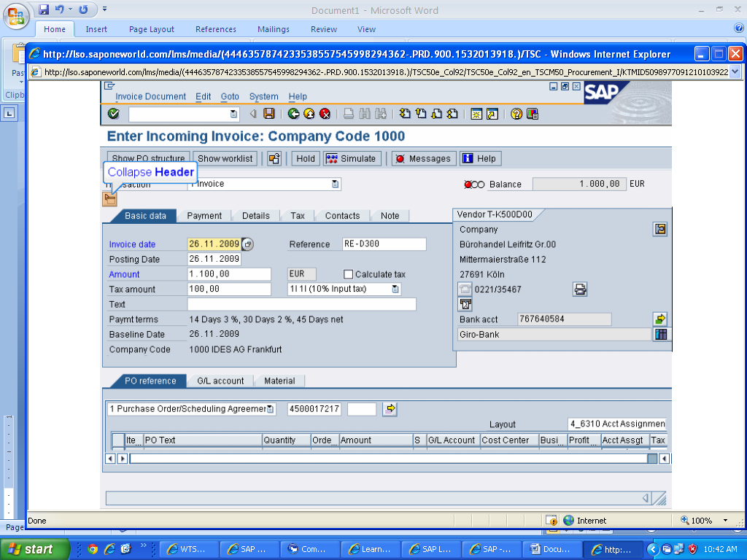Image resolution: width=747 pixels, height=560 pixels.
Task: Click the Messages button
Action: coord(424,158)
